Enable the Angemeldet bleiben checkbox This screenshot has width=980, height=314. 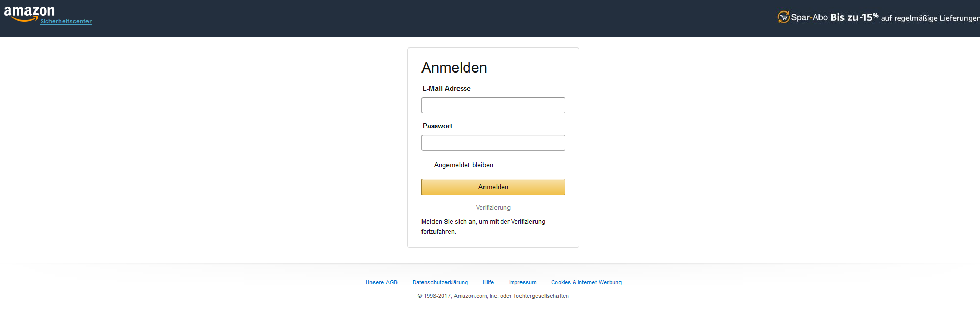tap(426, 164)
